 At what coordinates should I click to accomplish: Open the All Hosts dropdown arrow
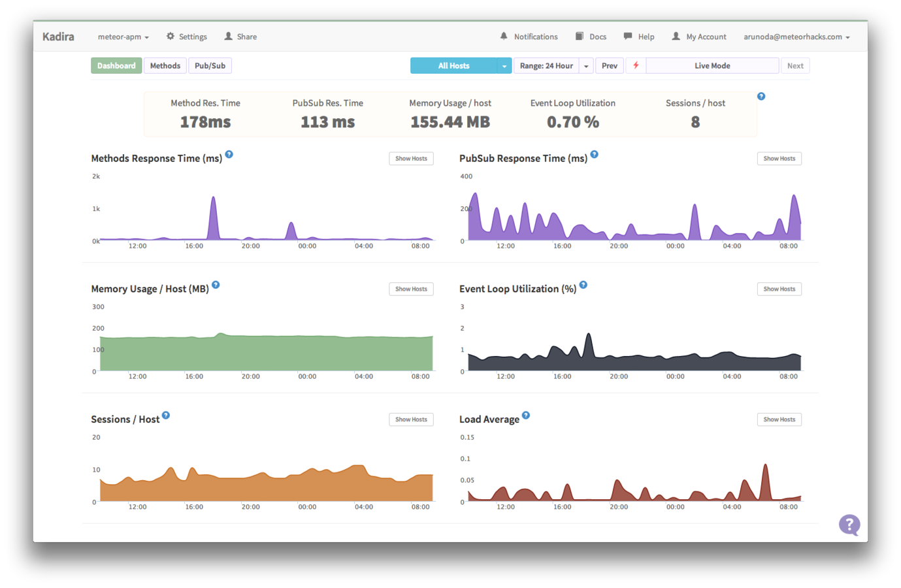tap(504, 65)
